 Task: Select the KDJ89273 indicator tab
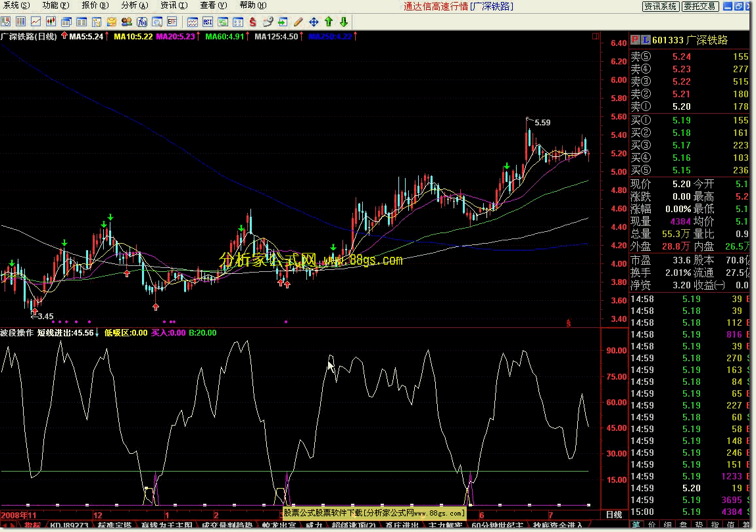tap(70, 525)
